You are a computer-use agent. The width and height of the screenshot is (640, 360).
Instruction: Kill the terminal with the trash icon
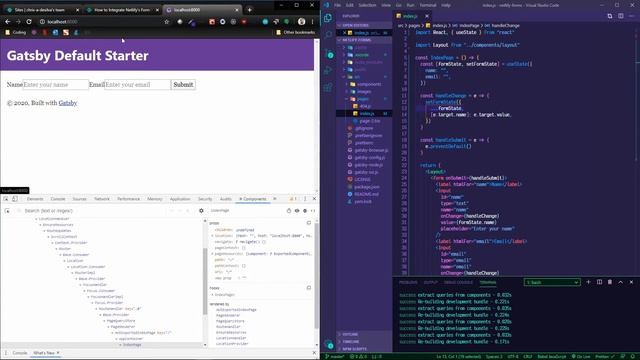(x=610, y=282)
